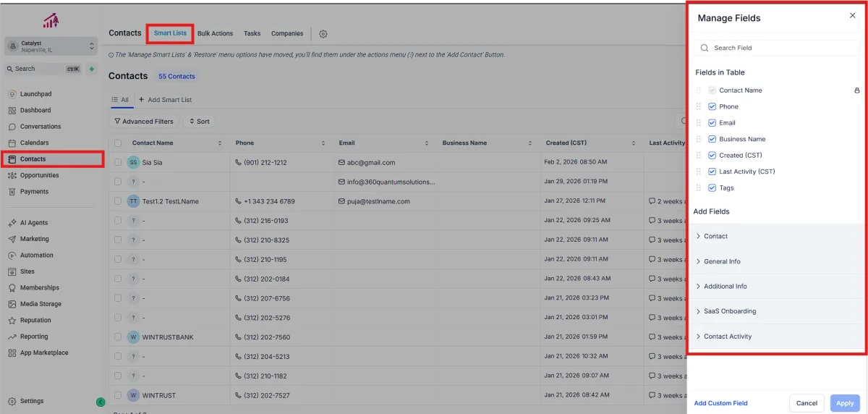The image size is (868, 414).
Task: Click the Cancel button
Action: coord(807,403)
